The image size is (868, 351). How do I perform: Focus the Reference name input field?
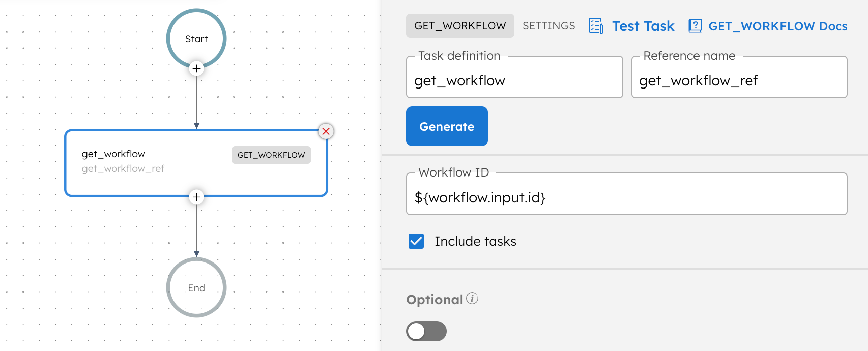[739, 77]
